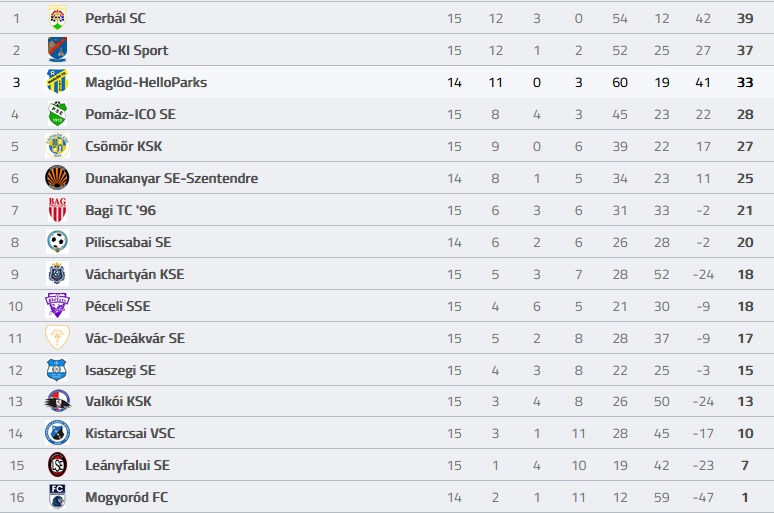Click the purple Péceli SSE crest

coord(57,306)
